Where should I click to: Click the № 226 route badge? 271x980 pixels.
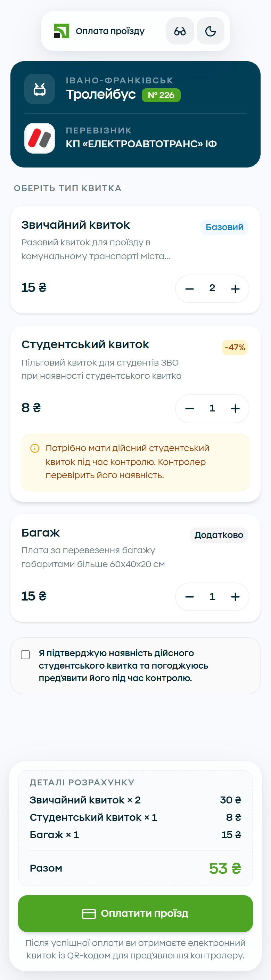tap(161, 95)
